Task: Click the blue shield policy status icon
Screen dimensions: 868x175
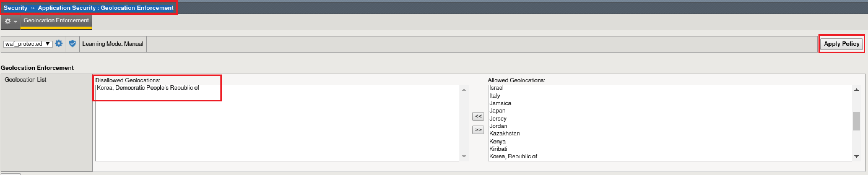Action: coord(72,43)
